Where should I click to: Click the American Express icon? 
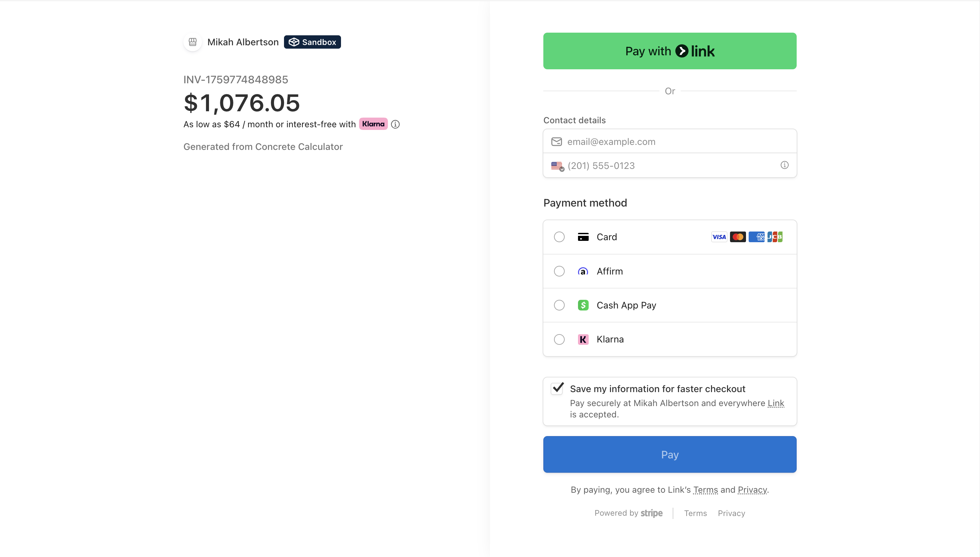(757, 237)
